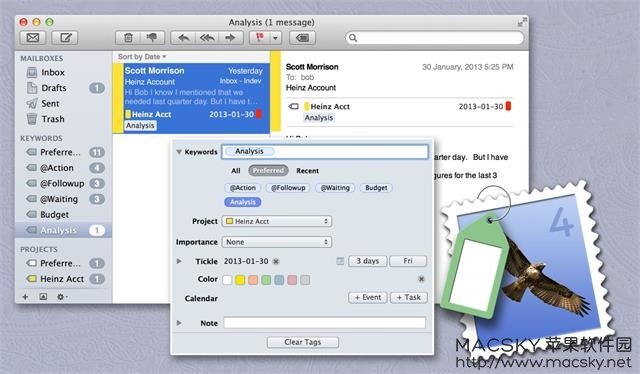Screen dimensions: 640x374
Task: Open the Importance dropdown
Action: [277, 242]
